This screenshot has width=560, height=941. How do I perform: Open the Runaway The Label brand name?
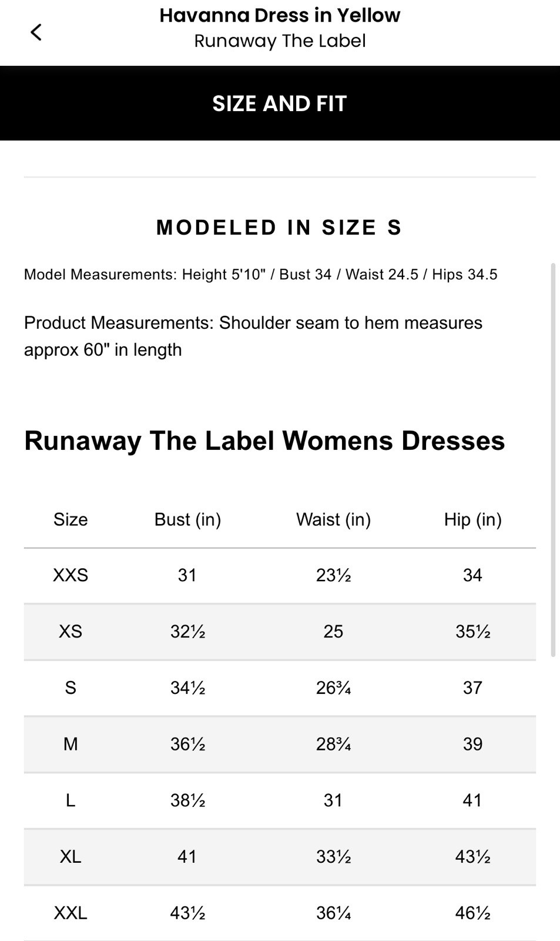280,41
